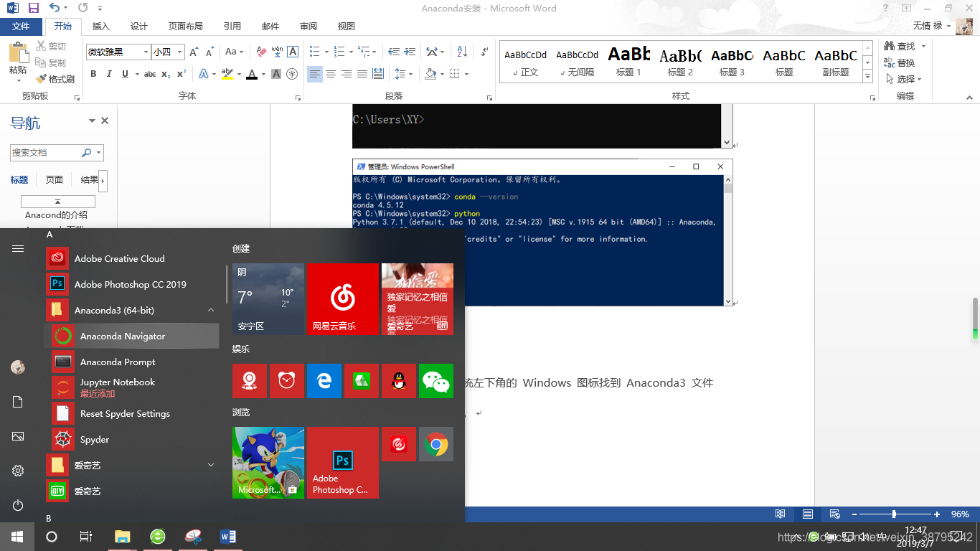The image size is (980, 551).
Task: Click the paragraph shading bucket icon
Action: click(x=430, y=74)
